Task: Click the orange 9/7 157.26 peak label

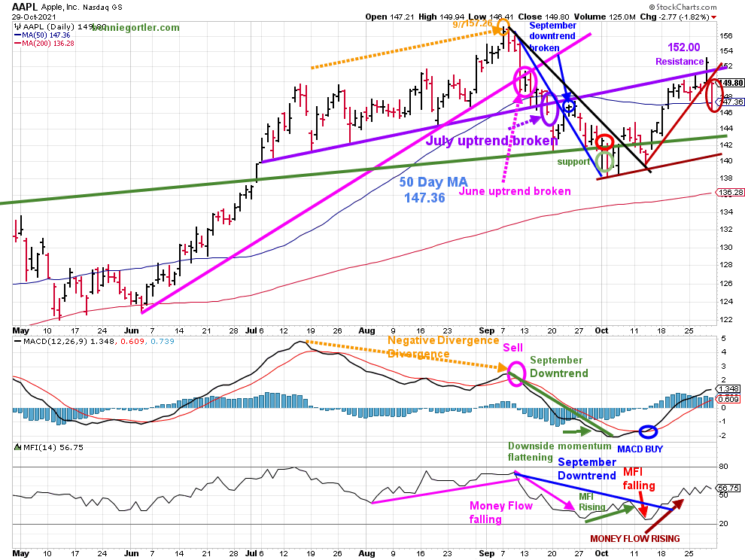Action: 473,23
